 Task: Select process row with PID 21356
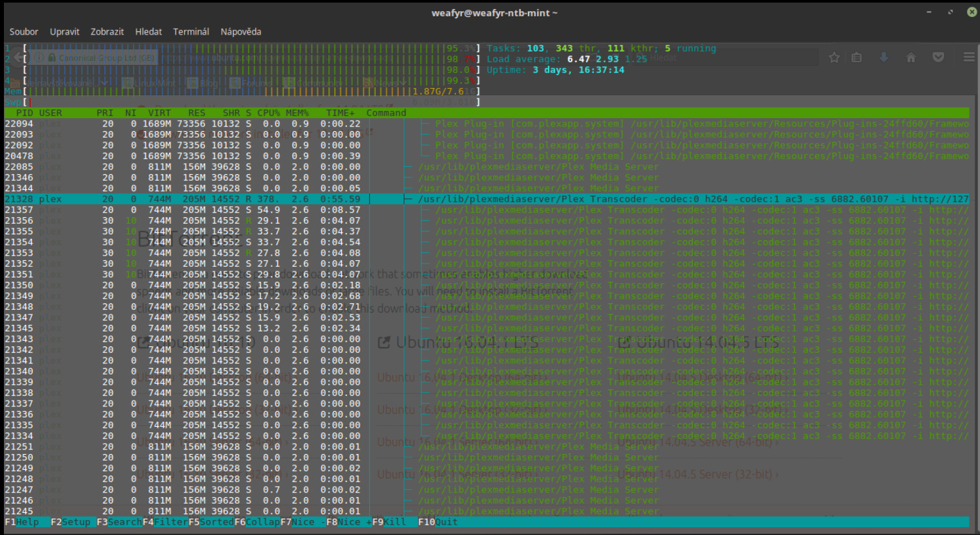click(x=487, y=221)
